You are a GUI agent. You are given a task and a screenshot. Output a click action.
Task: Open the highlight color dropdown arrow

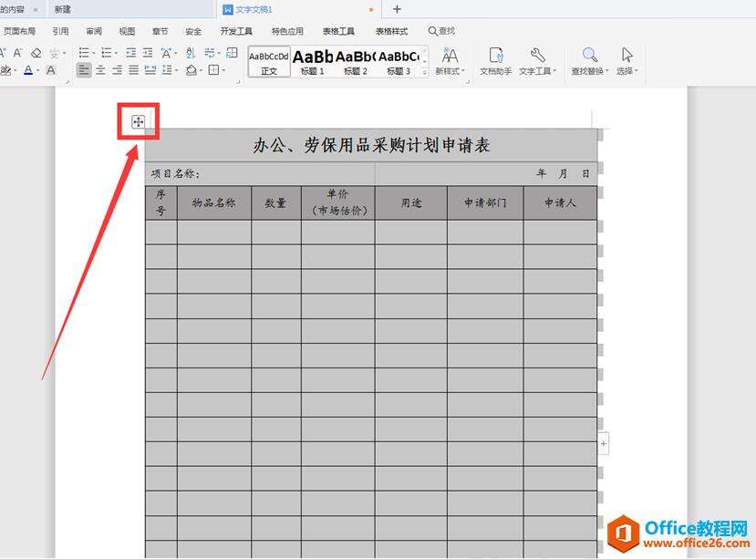coord(15,71)
